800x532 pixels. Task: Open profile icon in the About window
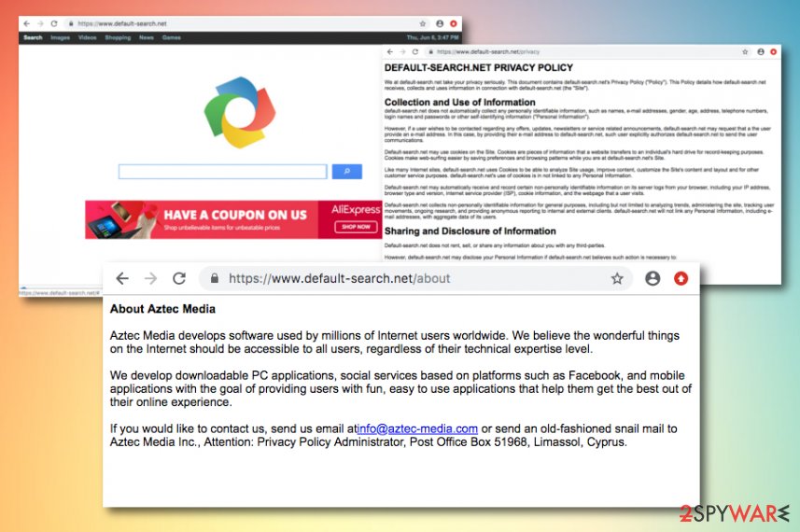point(653,278)
